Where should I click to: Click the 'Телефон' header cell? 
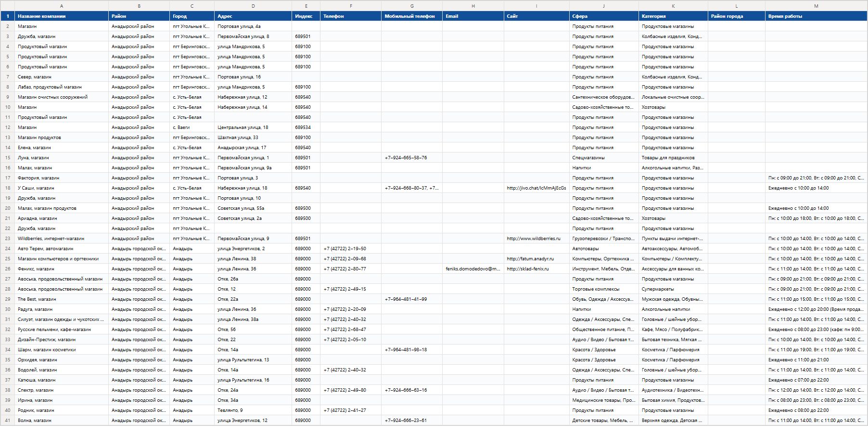click(351, 16)
